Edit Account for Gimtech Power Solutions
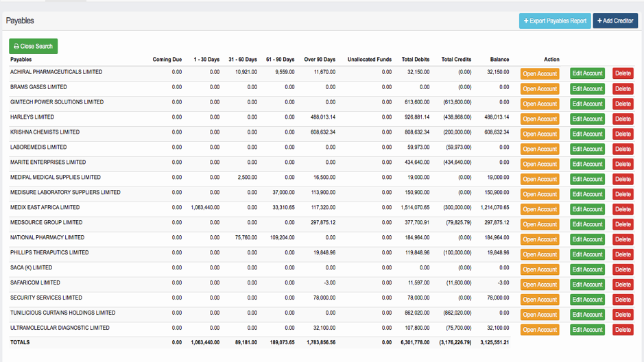 (x=587, y=104)
